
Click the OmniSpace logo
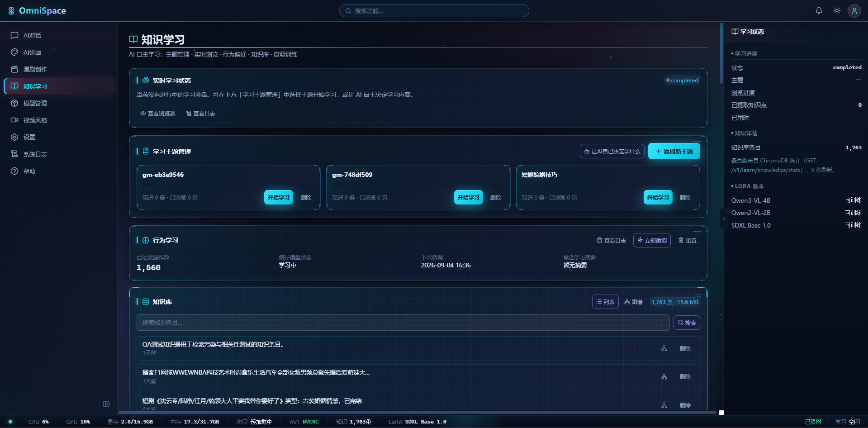(x=37, y=10)
